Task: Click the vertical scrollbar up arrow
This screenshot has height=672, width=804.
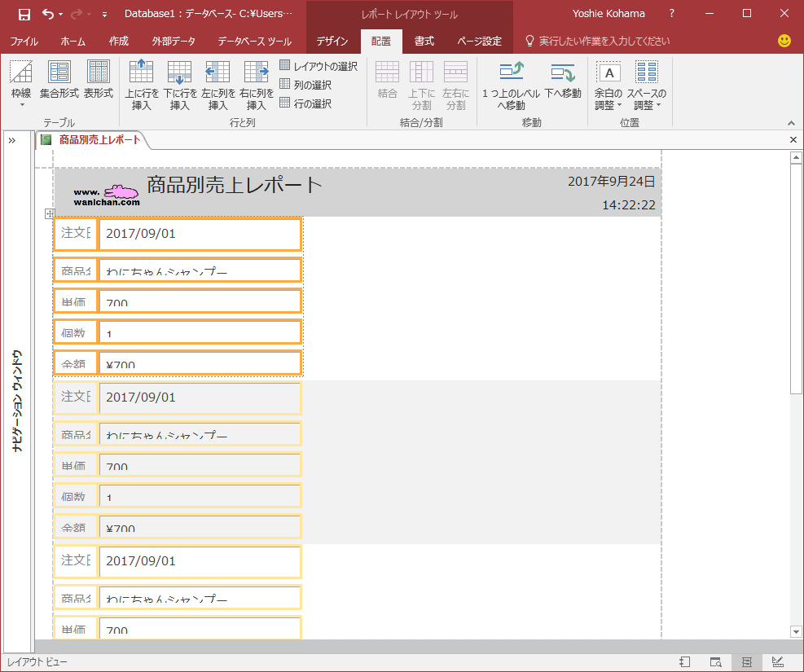Action: [796, 157]
